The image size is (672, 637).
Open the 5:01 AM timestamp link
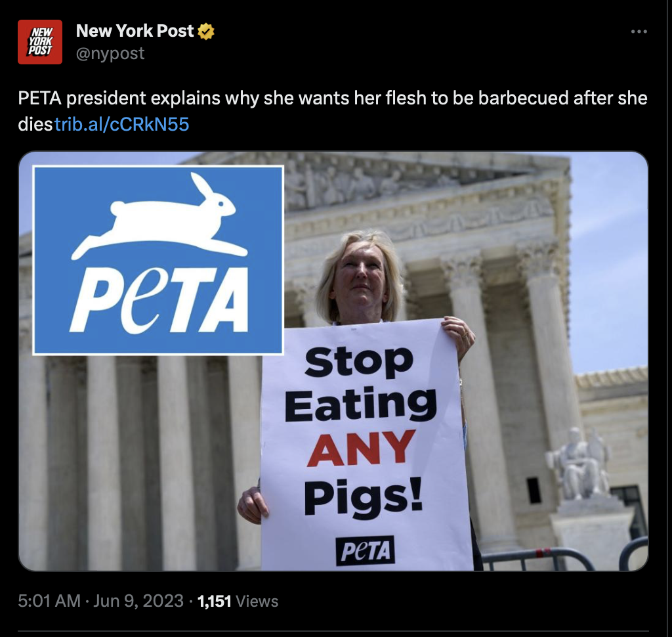49,601
